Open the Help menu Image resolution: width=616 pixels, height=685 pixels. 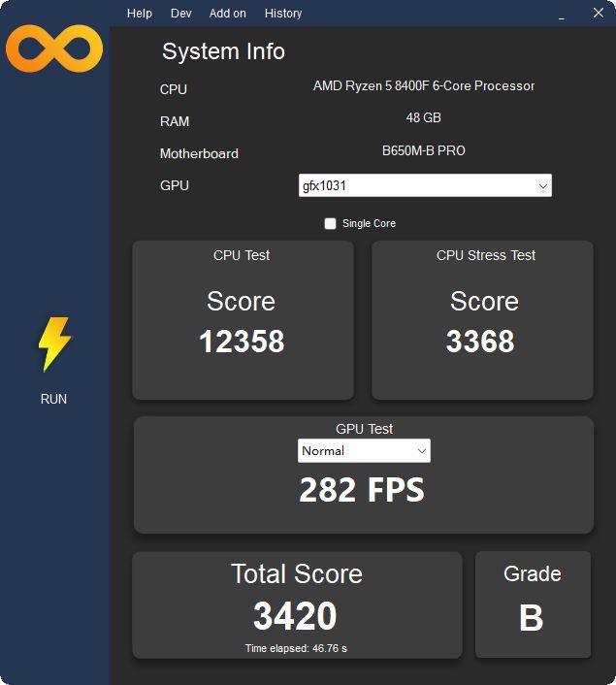click(x=140, y=14)
